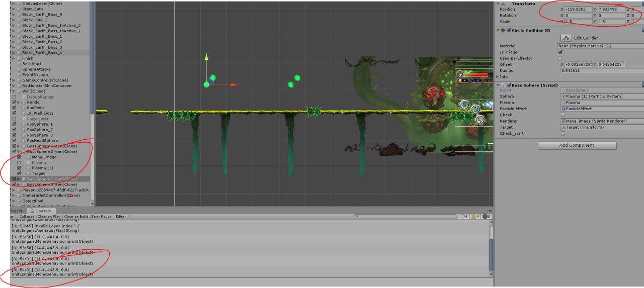
Task: Click the ParticleEffect prefab cube icon
Action: pos(563,109)
